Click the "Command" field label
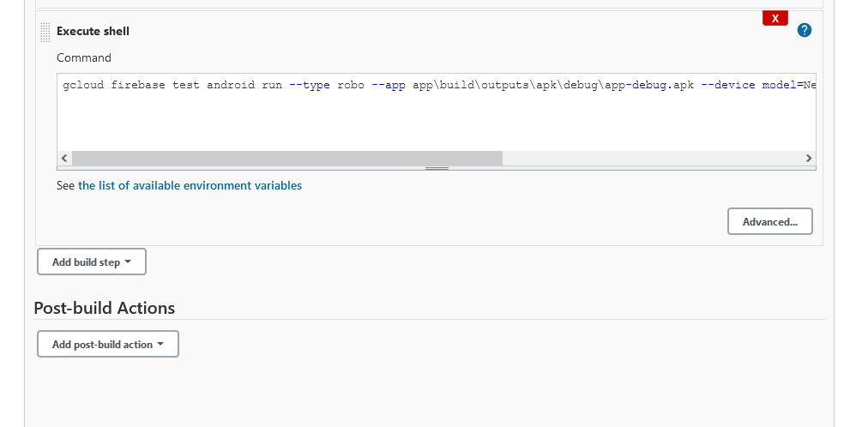 84,57
